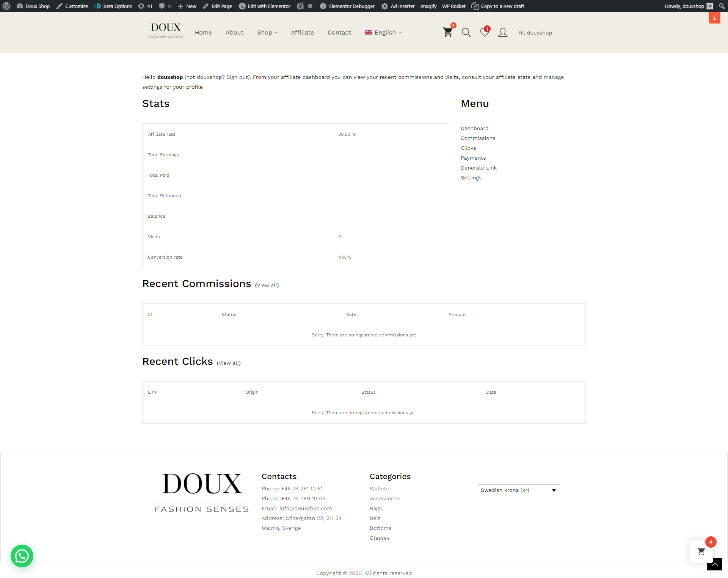Click Copy to a new draft icon
The width and height of the screenshot is (728, 578).
(x=475, y=6)
